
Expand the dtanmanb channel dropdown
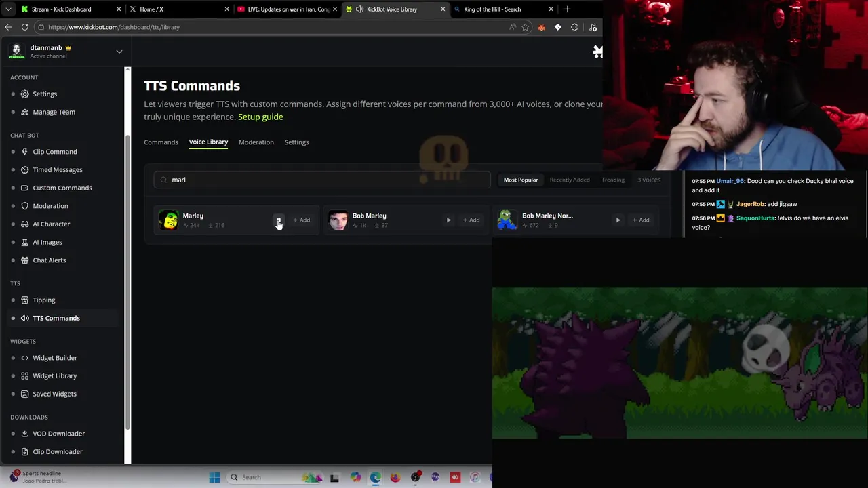coord(119,52)
